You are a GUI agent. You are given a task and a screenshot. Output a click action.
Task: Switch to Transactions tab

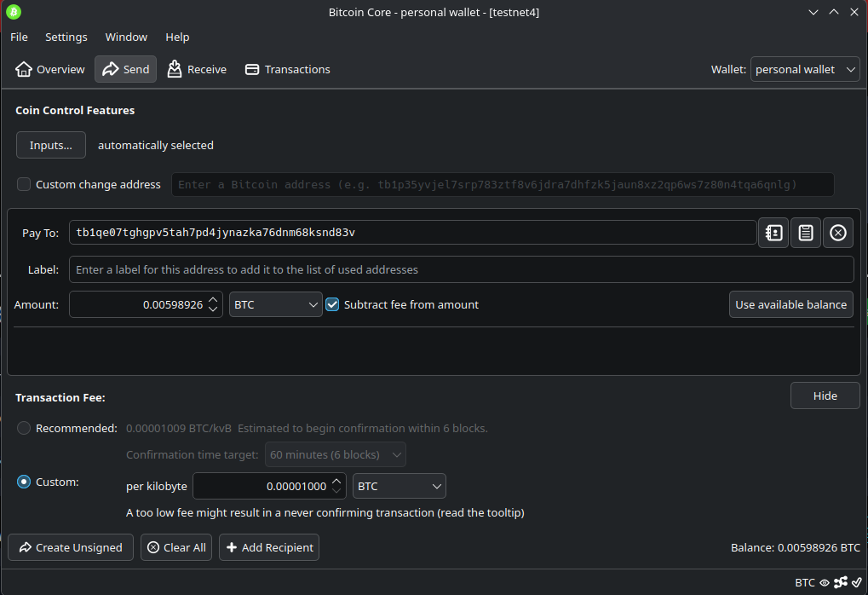288,69
